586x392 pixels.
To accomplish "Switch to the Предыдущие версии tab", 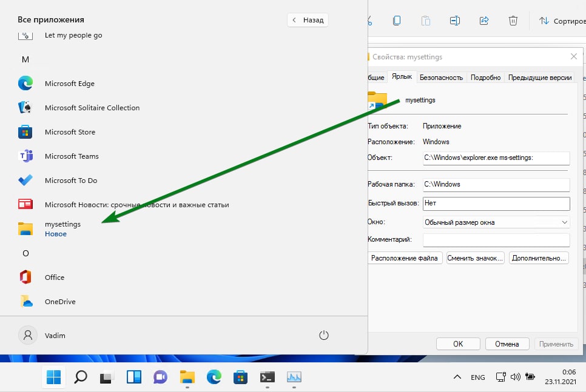I will (540, 78).
